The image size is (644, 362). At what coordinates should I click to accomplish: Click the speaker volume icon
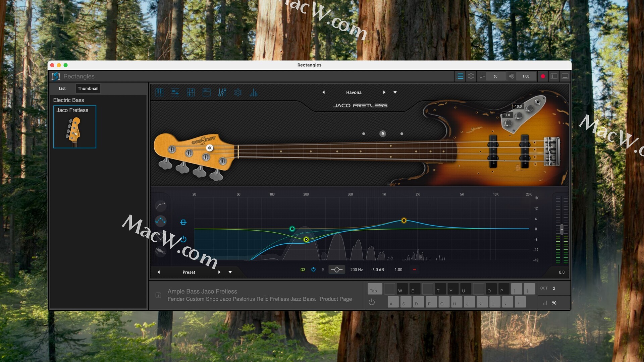point(512,76)
